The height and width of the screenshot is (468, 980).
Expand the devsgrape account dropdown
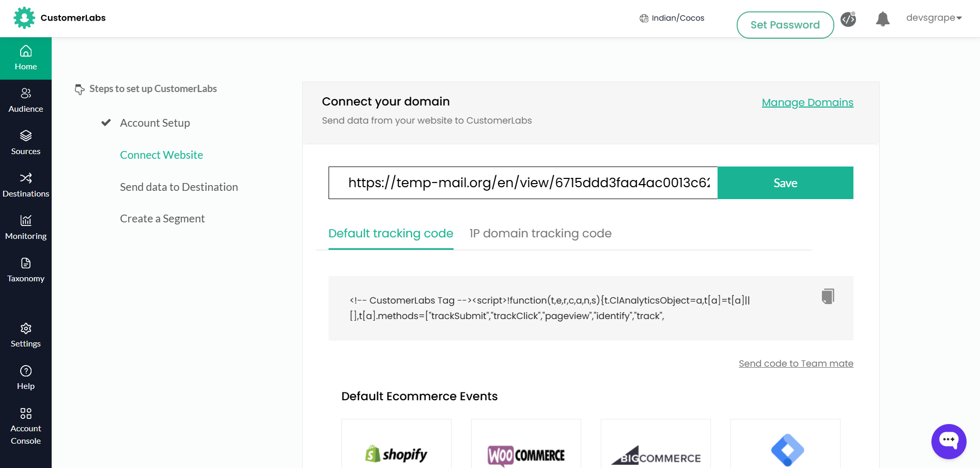934,18
